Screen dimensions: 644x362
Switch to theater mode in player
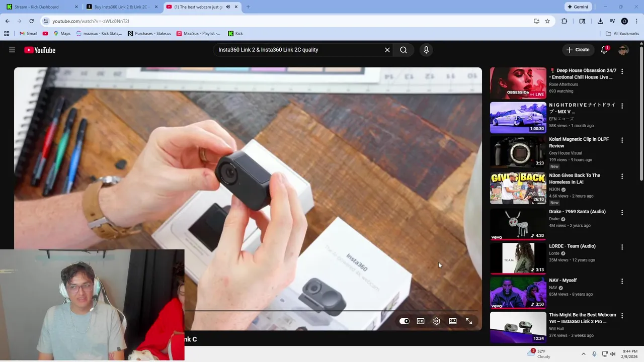(453, 321)
